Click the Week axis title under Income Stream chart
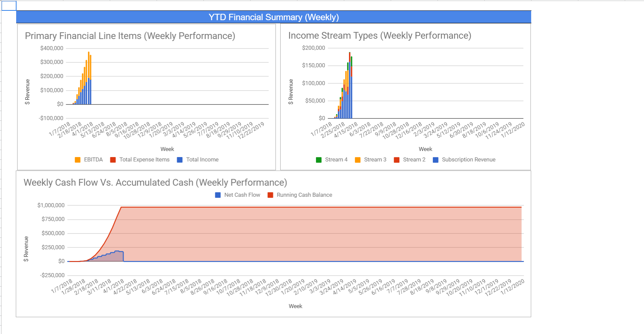The image size is (644, 334). [425, 149]
